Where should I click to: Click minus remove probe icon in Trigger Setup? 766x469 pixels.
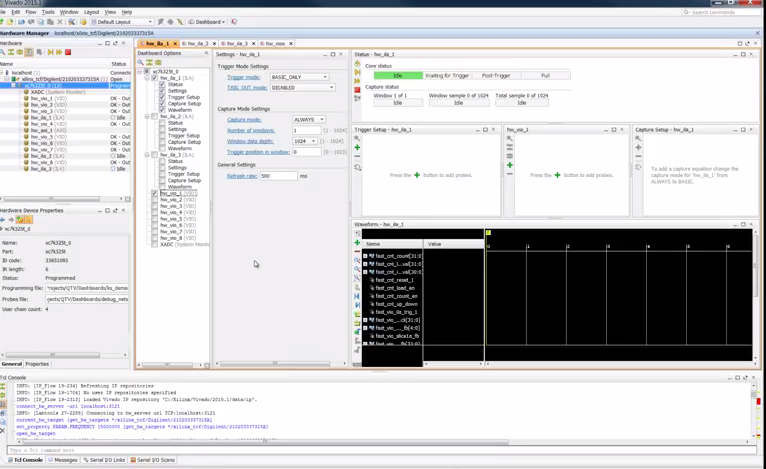357,156
